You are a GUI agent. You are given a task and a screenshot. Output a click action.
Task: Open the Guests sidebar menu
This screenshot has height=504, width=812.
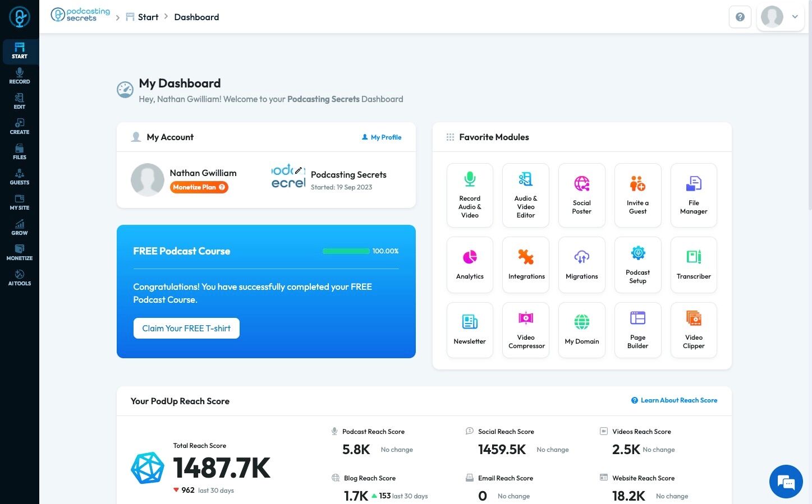[x=20, y=177]
